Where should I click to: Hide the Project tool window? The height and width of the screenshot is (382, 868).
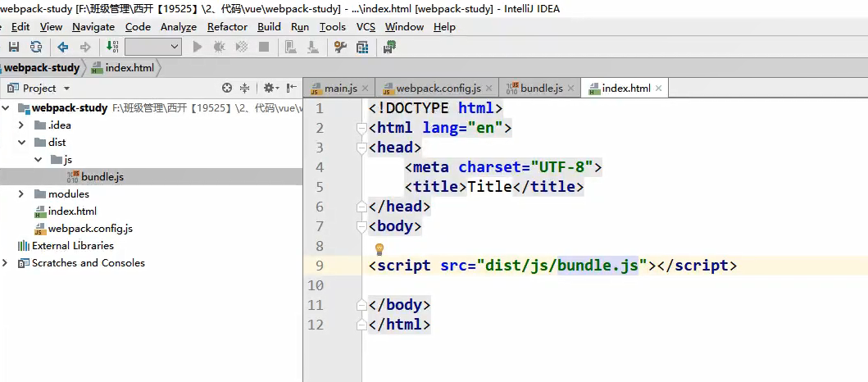tap(292, 88)
